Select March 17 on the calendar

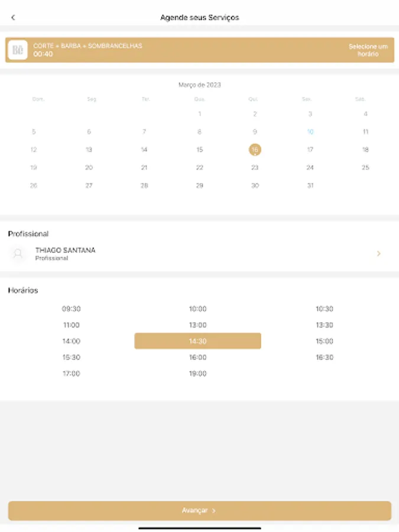pyautogui.click(x=310, y=150)
